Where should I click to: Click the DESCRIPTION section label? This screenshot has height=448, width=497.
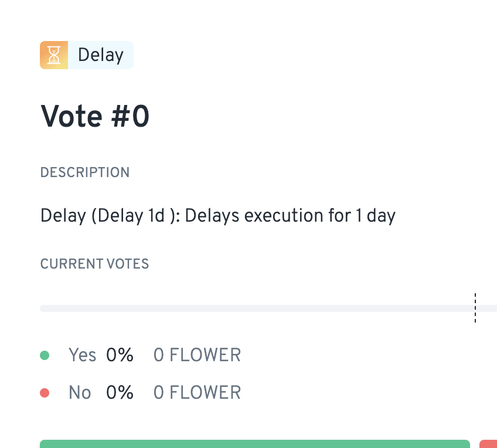(x=85, y=172)
